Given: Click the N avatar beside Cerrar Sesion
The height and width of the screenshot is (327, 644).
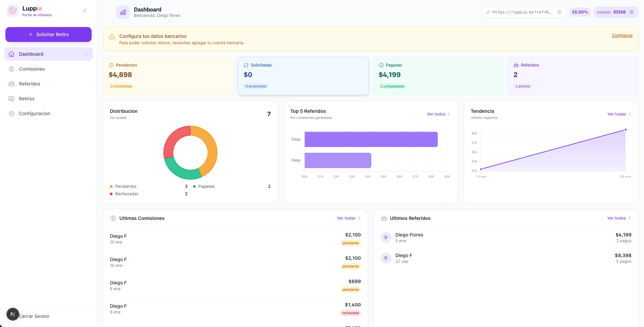Looking at the screenshot, I should pos(13,314).
